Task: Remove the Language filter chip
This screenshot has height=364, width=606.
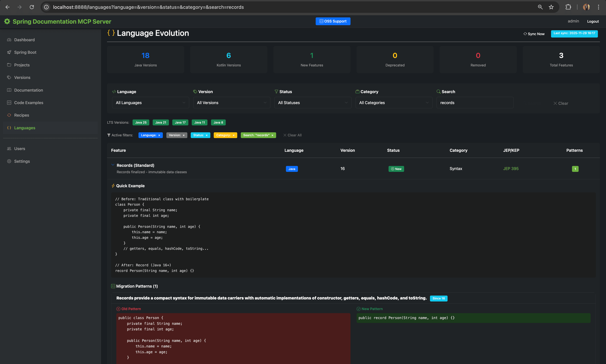Action: click(x=159, y=135)
